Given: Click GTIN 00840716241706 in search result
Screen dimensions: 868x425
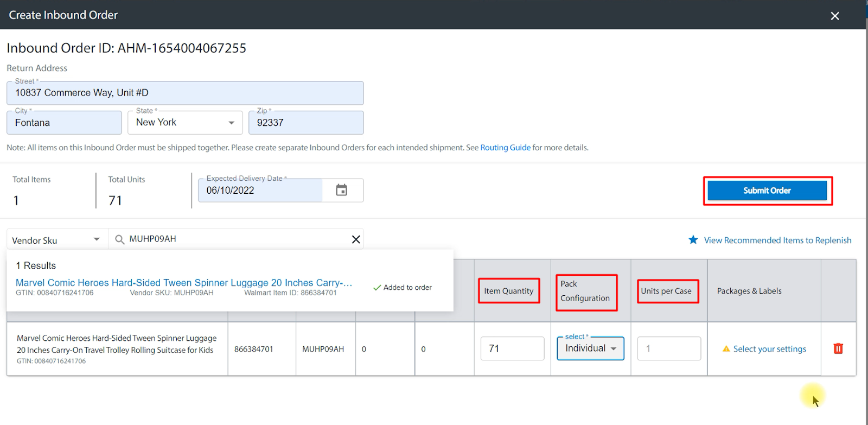Looking at the screenshot, I should (54, 293).
